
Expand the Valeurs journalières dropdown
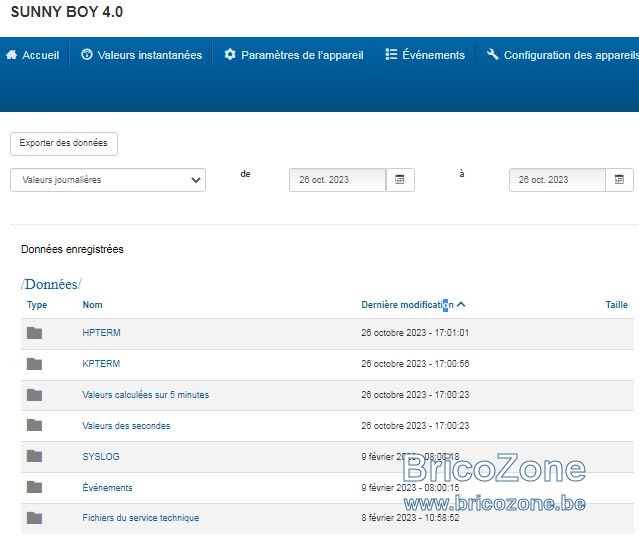pos(108,180)
